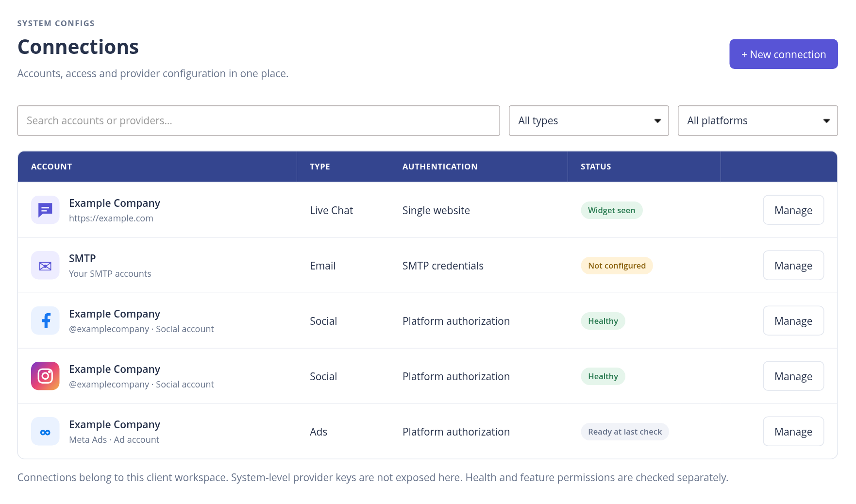Viewport: 856px width, 504px height.
Task: Click the Meta Ads · Ad account subtitle
Action: (114, 439)
